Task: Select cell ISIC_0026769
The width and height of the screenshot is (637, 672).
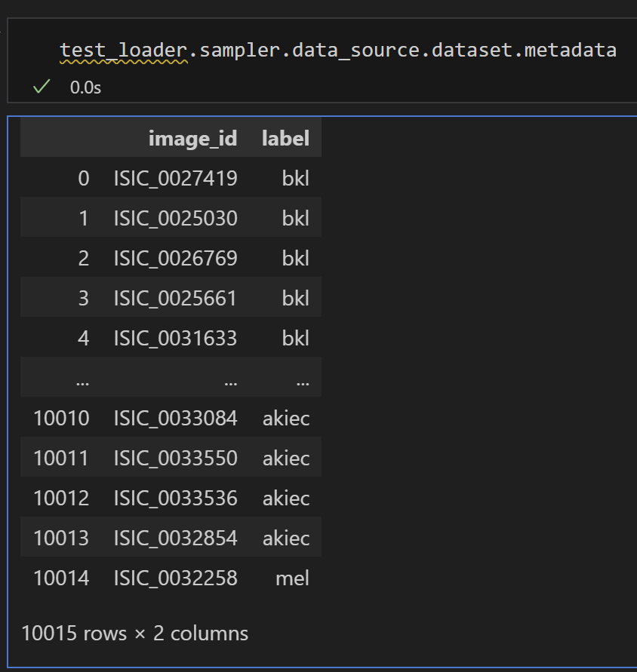Action: 175,258
